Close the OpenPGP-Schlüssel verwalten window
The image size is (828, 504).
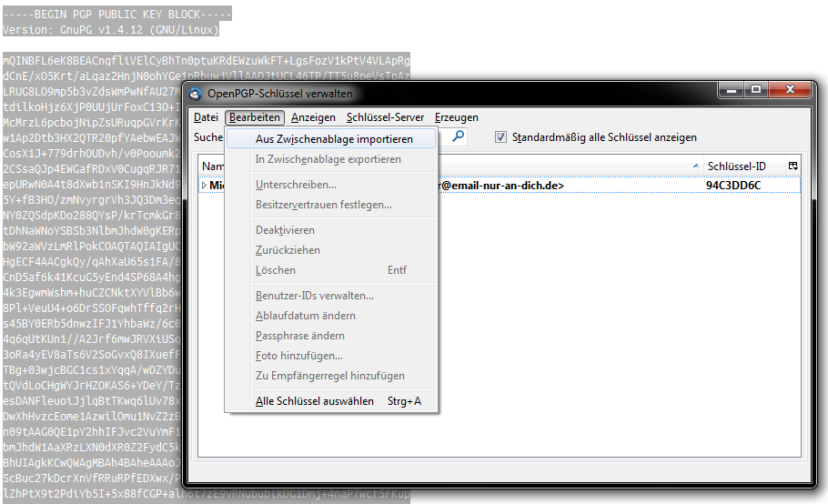pos(789,90)
